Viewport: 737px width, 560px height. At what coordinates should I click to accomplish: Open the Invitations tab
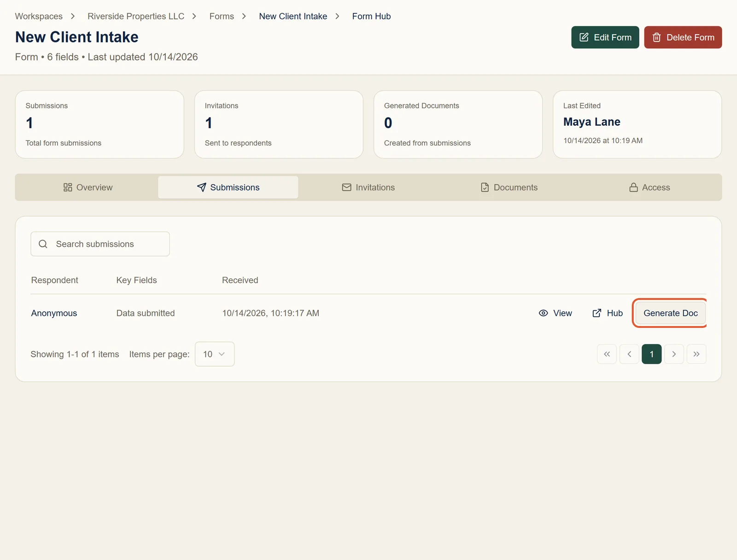[368, 187]
